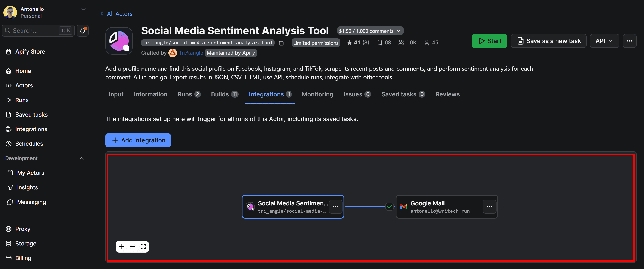Zoom in on the integration canvas

121,247
